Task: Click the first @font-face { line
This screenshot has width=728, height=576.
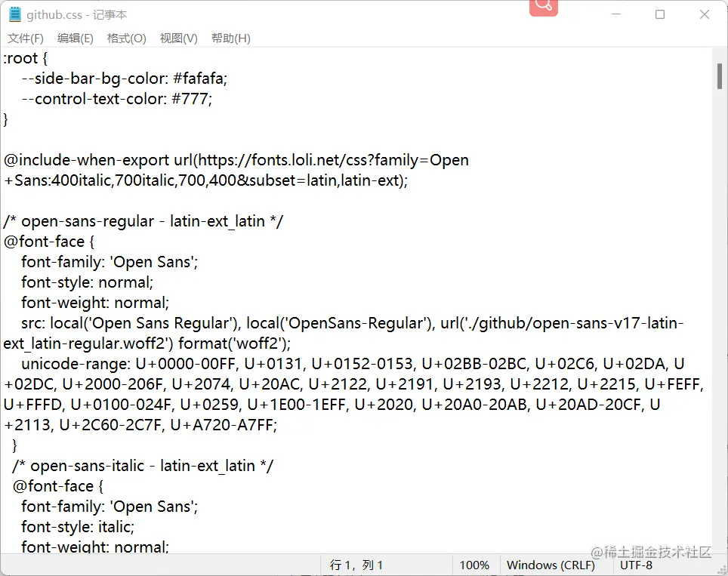Action: (x=49, y=242)
